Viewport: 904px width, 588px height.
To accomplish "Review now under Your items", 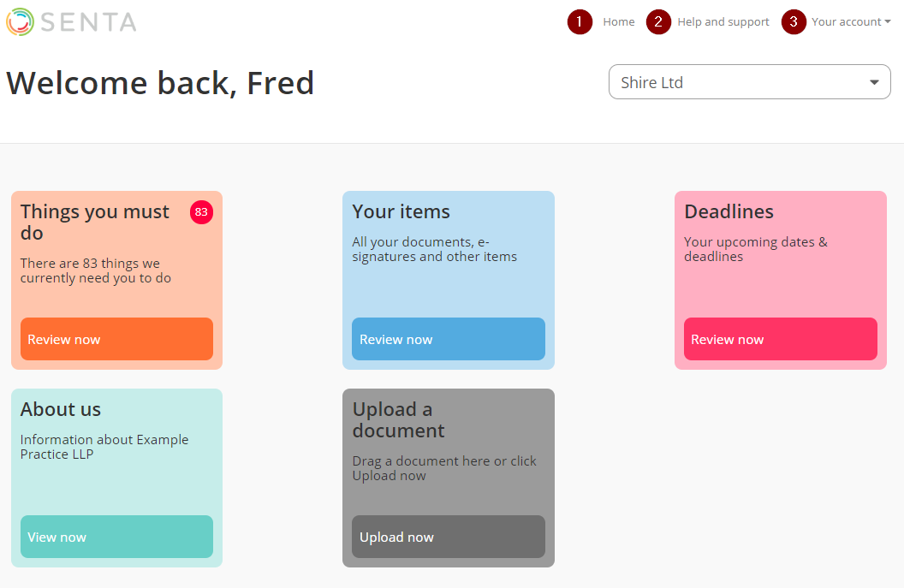I will point(448,339).
